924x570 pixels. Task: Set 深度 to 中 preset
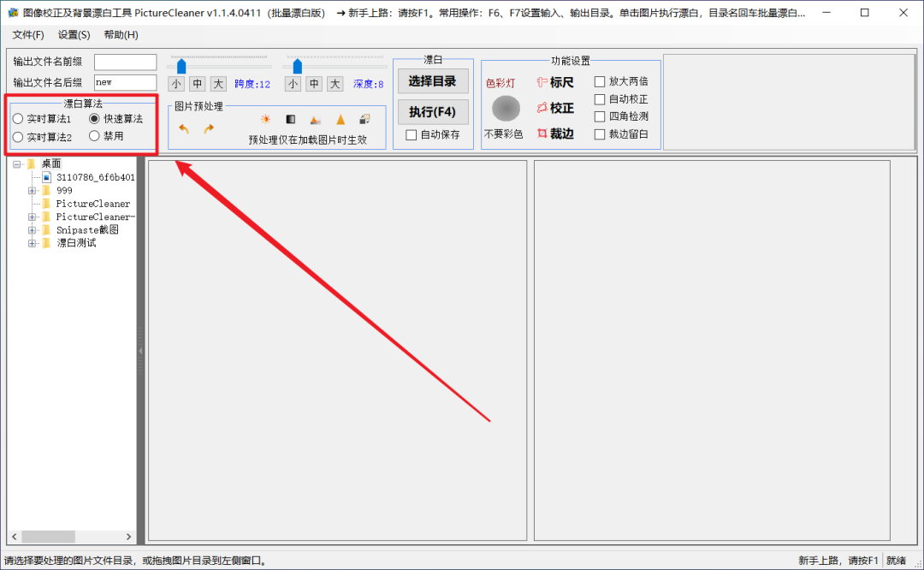[x=314, y=84]
